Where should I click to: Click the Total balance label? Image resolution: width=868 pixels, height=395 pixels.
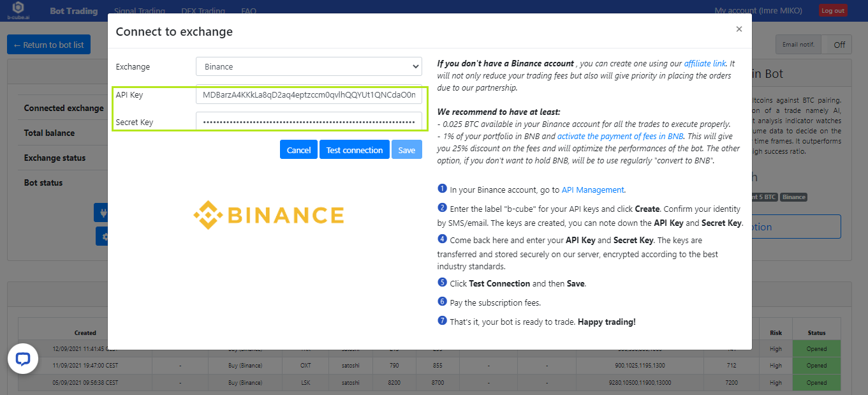[49, 133]
